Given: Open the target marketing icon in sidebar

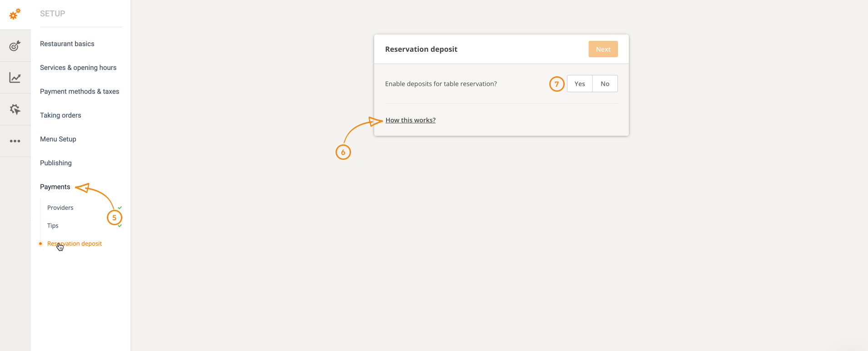Looking at the screenshot, I should pos(15,46).
